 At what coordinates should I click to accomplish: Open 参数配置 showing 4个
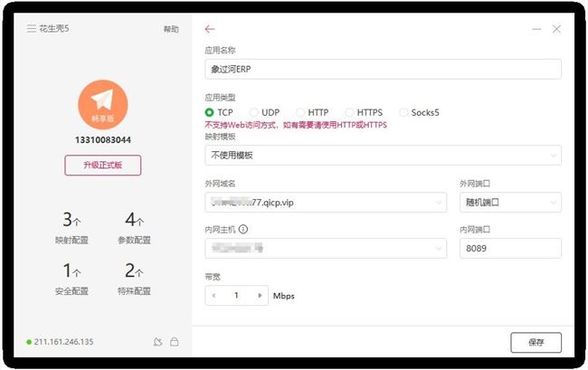[134, 228]
